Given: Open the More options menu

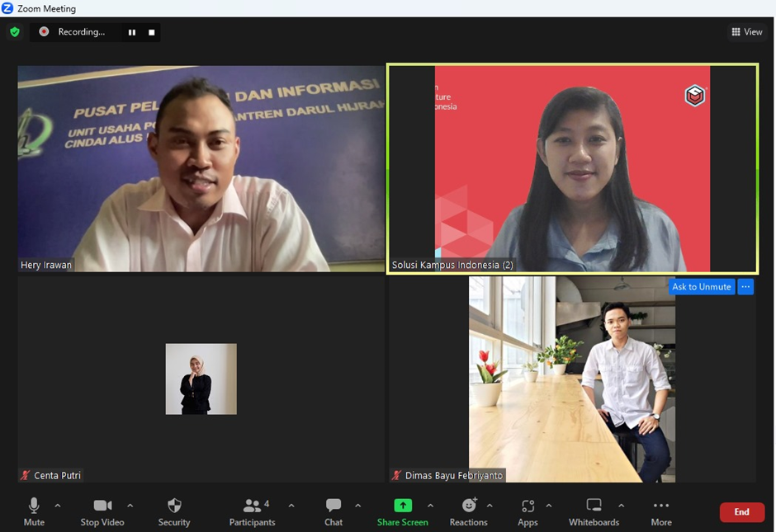Looking at the screenshot, I should [661, 511].
